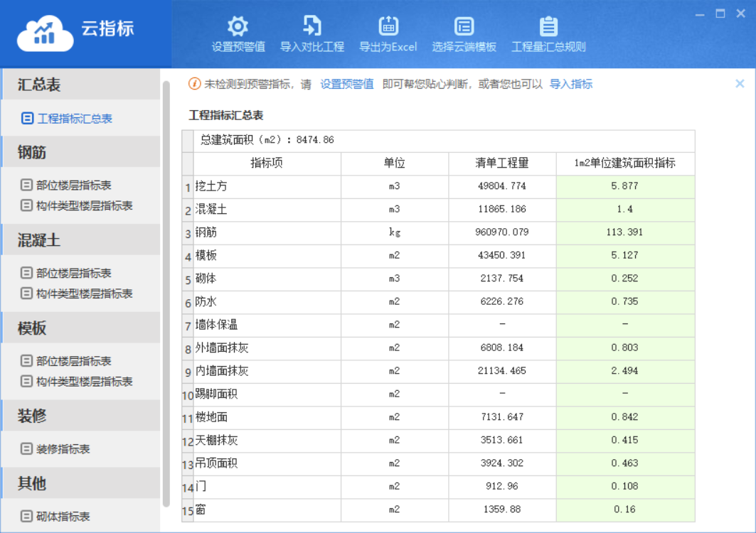The width and height of the screenshot is (756, 533).
Task: Select the 吊顶面积 row cell
Action: (267, 463)
